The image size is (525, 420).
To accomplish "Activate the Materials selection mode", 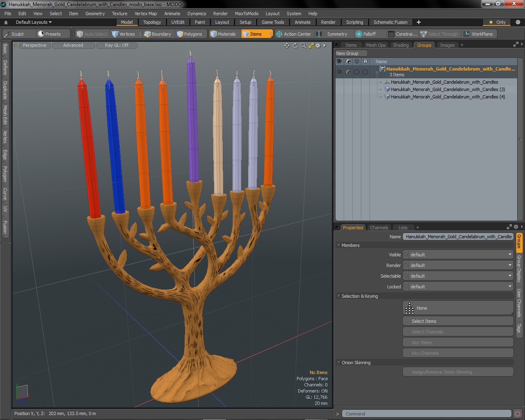I will pyautogui.click(x=223, y=34).
